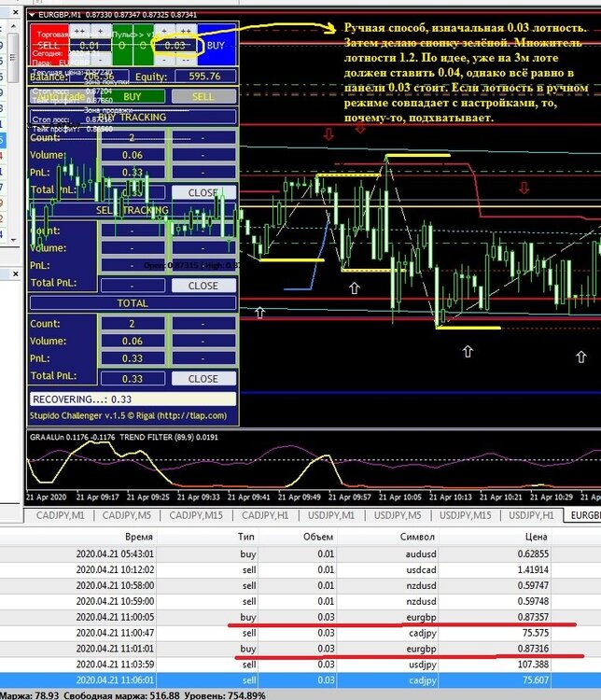Click the side panel scrollbar down arrow
Viewport: 601px width, 700px height.
tap(13, 239)
